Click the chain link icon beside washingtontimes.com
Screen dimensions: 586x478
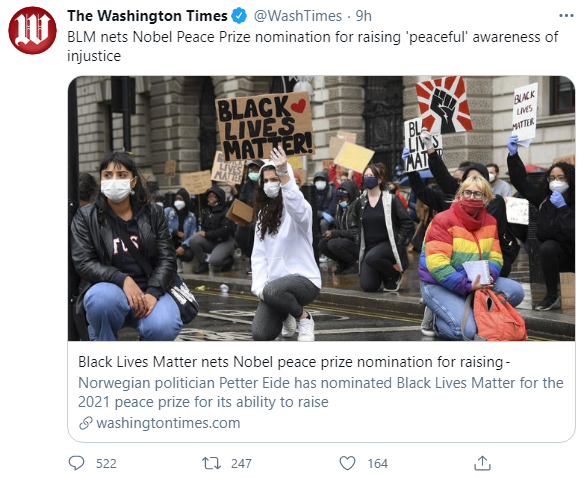click(86, 423)
